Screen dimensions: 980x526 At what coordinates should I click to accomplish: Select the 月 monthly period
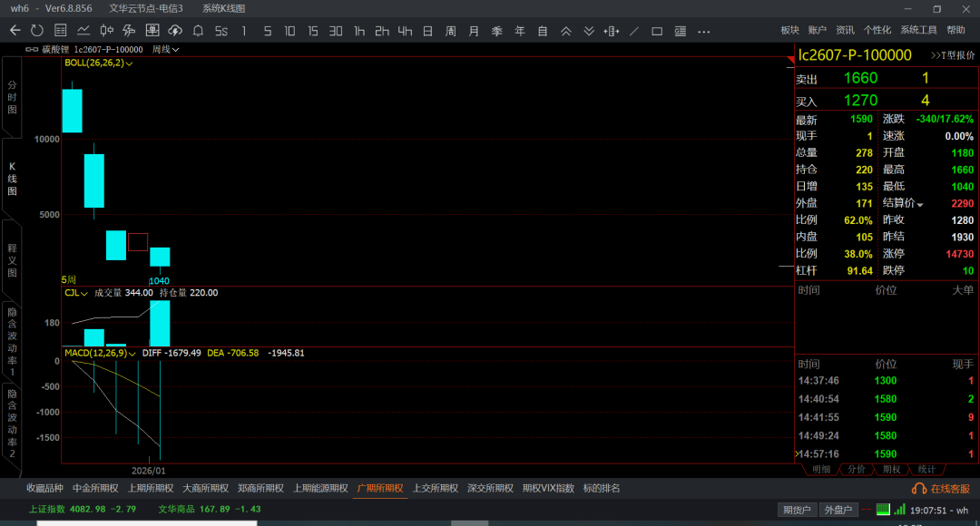pos(474,31)
